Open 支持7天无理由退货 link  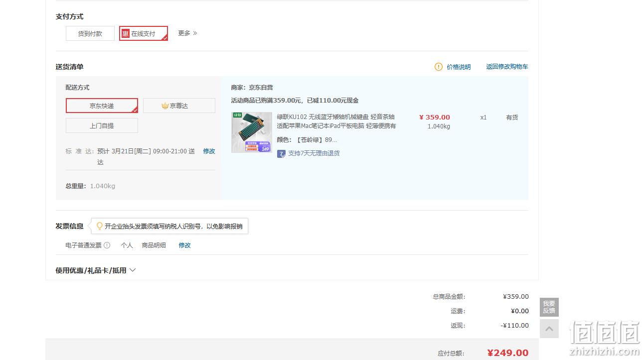coord(314,153)
